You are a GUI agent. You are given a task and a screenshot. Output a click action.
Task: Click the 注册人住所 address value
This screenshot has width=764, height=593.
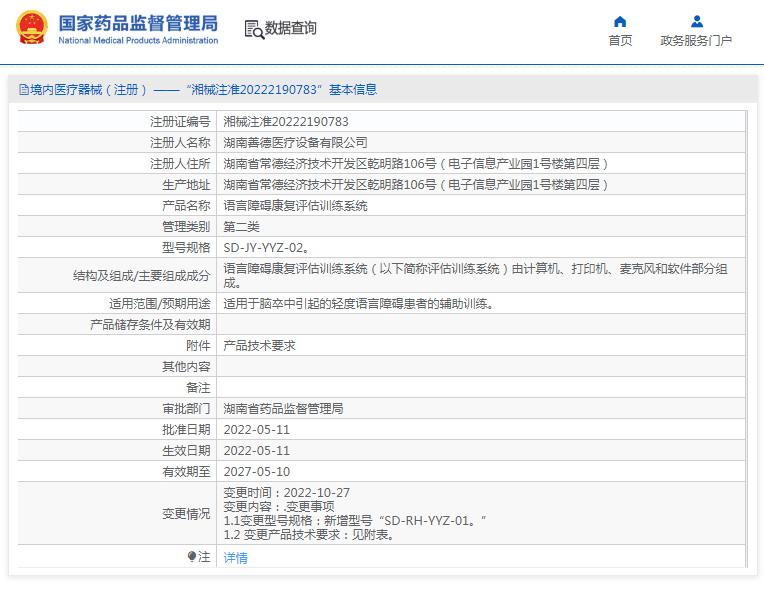click(x=416, y=163)
